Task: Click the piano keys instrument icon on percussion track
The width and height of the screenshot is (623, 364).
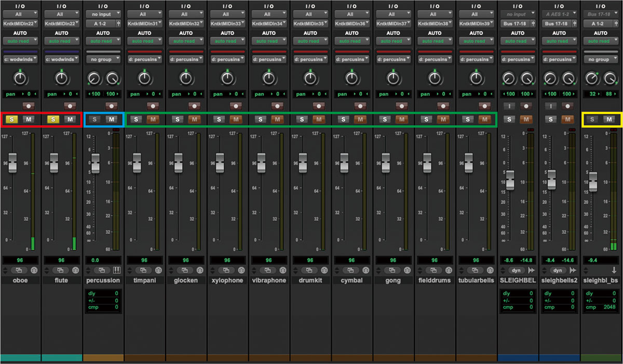Action: (x=116, y=270)
